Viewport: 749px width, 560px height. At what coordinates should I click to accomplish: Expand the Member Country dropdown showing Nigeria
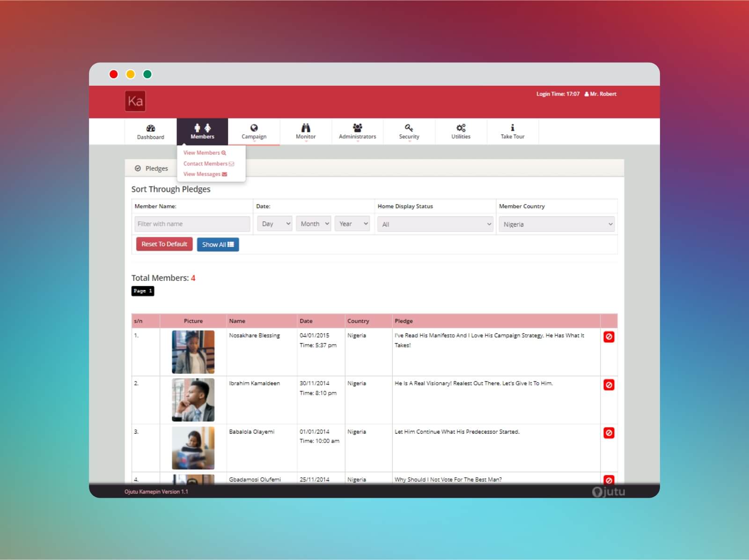557,224
